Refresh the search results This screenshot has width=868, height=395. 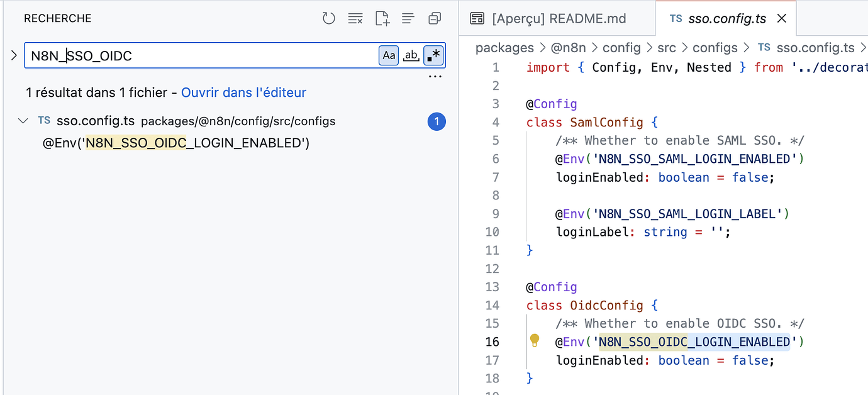point(329,18)
